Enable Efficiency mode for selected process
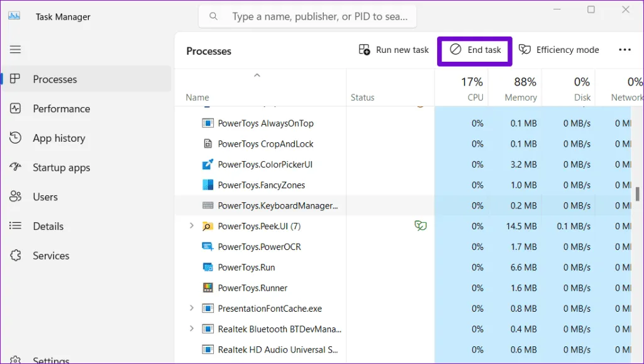Image resolution: width=644 pixels, height=364 pixels. [558, 50]
